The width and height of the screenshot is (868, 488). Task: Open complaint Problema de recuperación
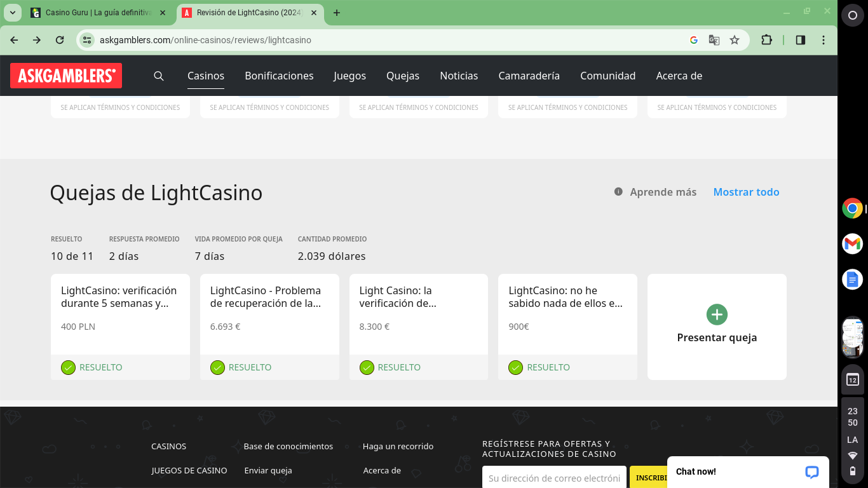point(266,297)
